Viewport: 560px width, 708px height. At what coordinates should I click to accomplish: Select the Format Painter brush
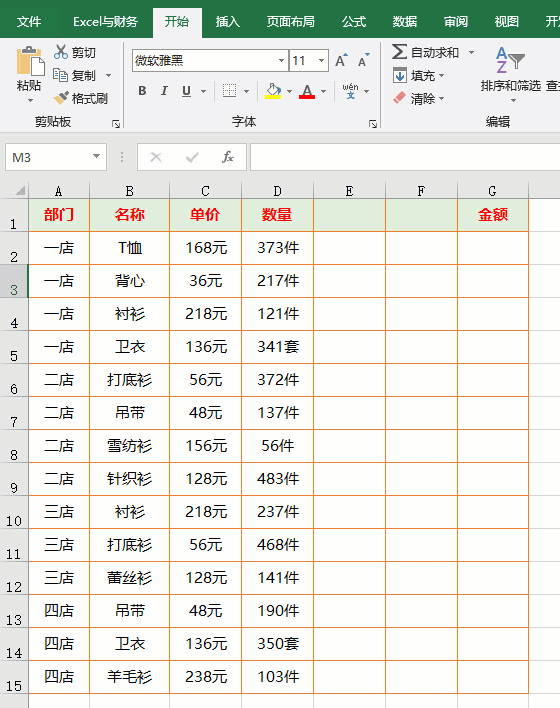click(61, 98)
